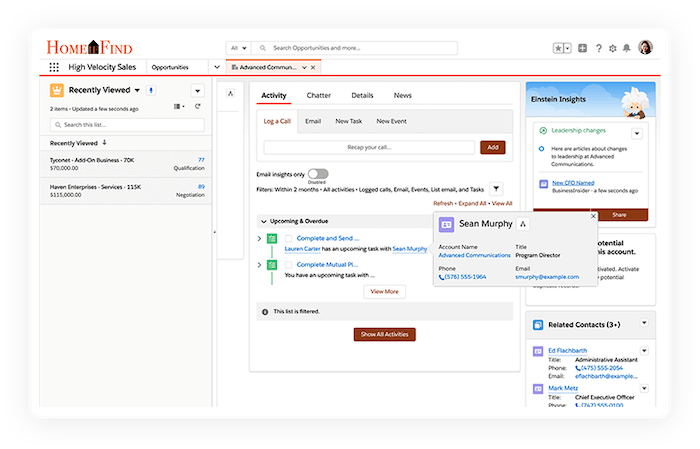
Task: Click the Show All Activities button
Action: [x=384, y=334]
